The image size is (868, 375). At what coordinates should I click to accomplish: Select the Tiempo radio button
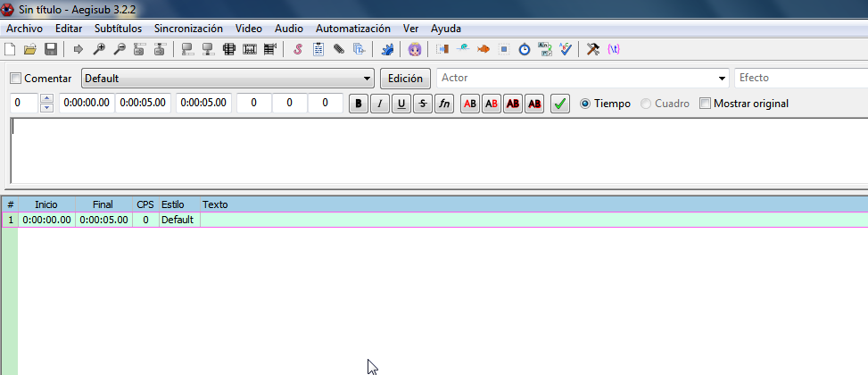tap(585, 104)
